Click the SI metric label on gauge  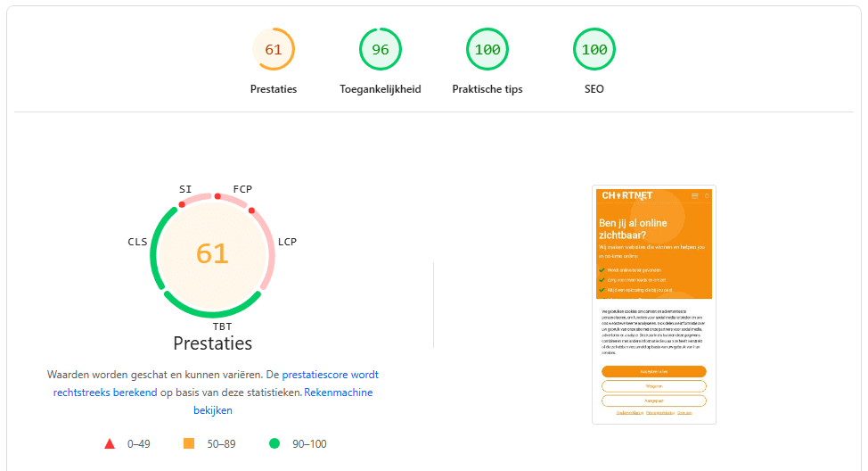pyautogui.click(x=185, y=189)
